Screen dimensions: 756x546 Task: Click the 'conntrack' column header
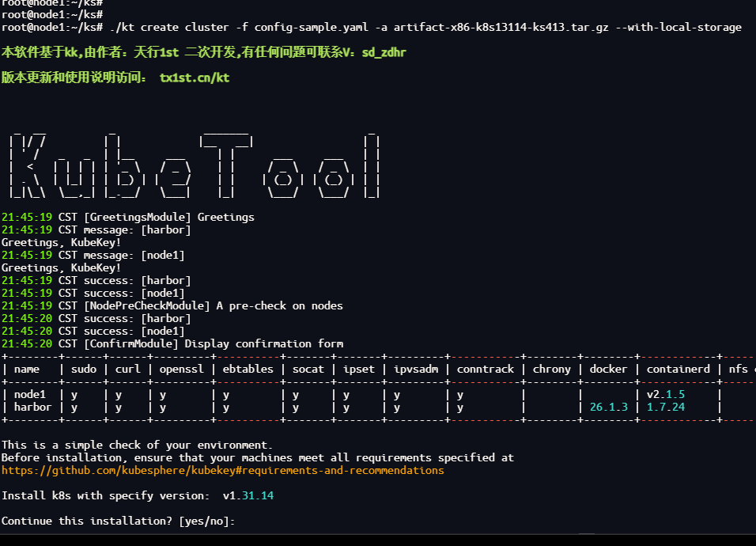point(486,369)
